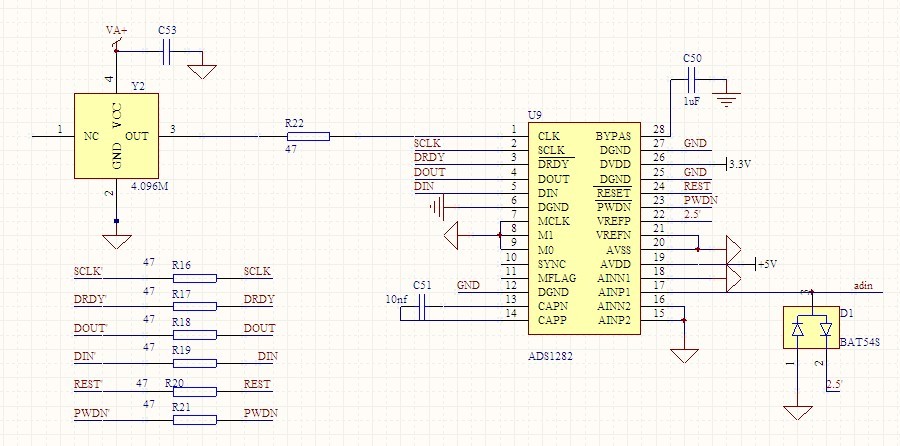900x446 pixels.
Task: Select the U9 ADS1282 chip body
Action: [x=584, y=228]
